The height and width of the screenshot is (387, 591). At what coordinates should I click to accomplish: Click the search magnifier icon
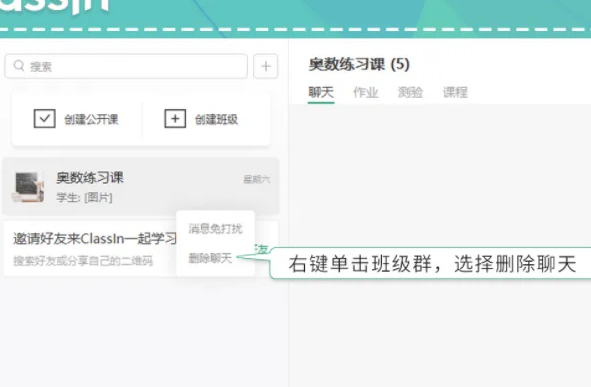tap(18, 66)
